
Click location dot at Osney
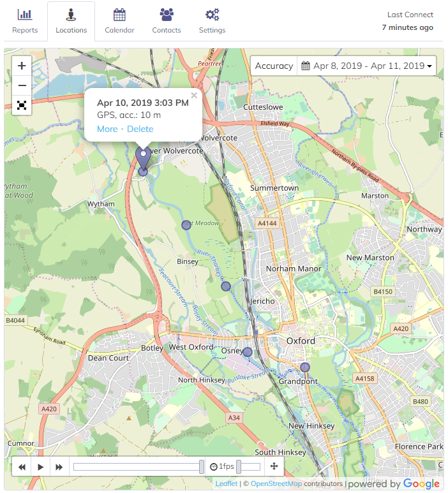(x=248, y=352)
